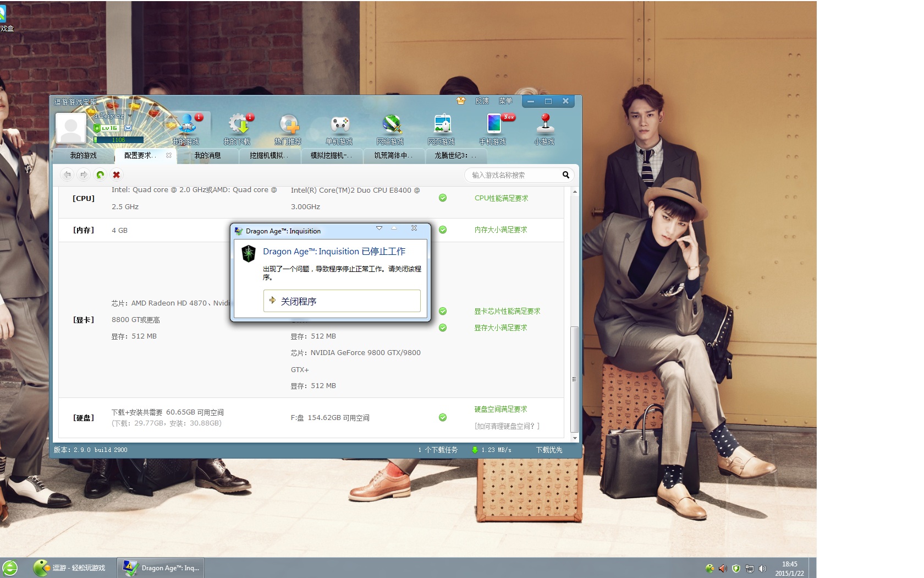Click the red tray speaker icon

tap(723, 569)
